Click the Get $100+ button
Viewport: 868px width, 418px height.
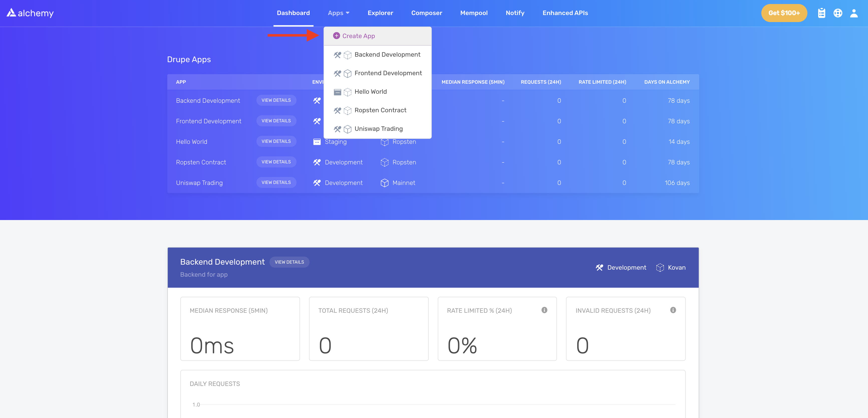784,13
